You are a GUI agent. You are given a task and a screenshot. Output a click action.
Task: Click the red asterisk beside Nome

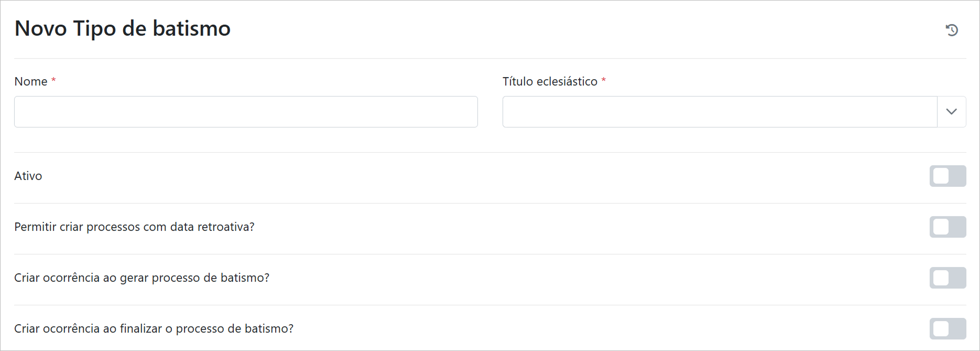click(x=53, y=80)
